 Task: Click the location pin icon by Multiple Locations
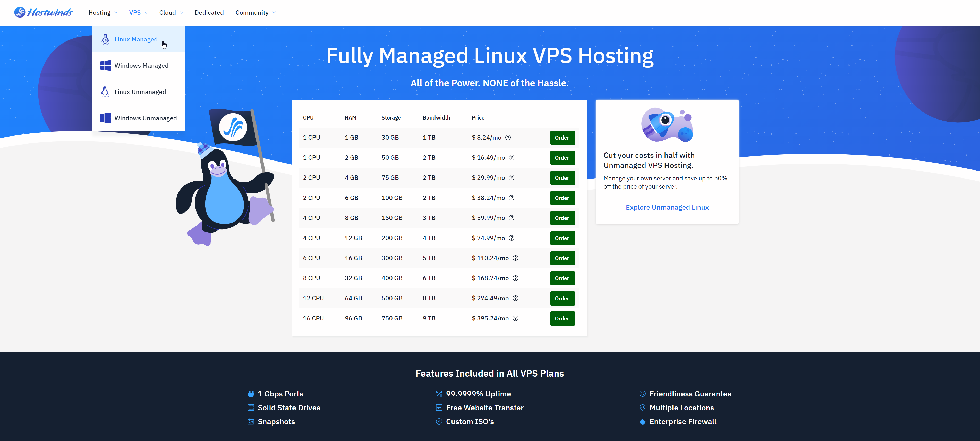point(643,408)
